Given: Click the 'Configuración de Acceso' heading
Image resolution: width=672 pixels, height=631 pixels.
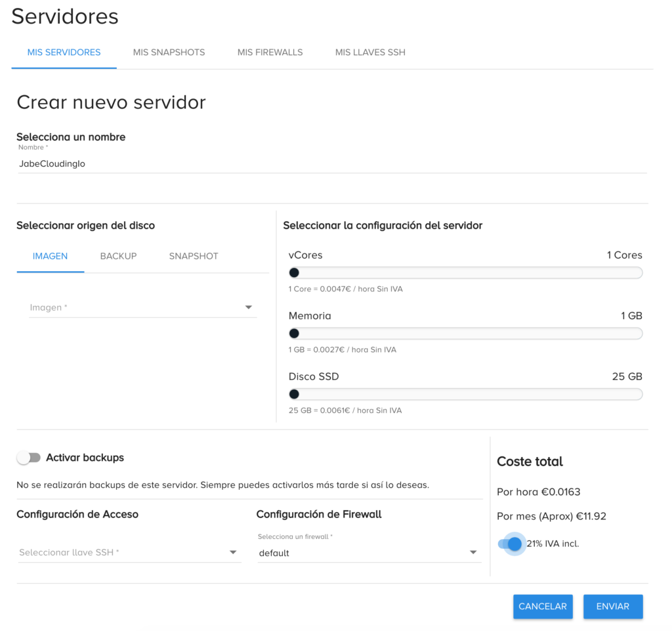Looking at the screenshot, I should point(77,514).
